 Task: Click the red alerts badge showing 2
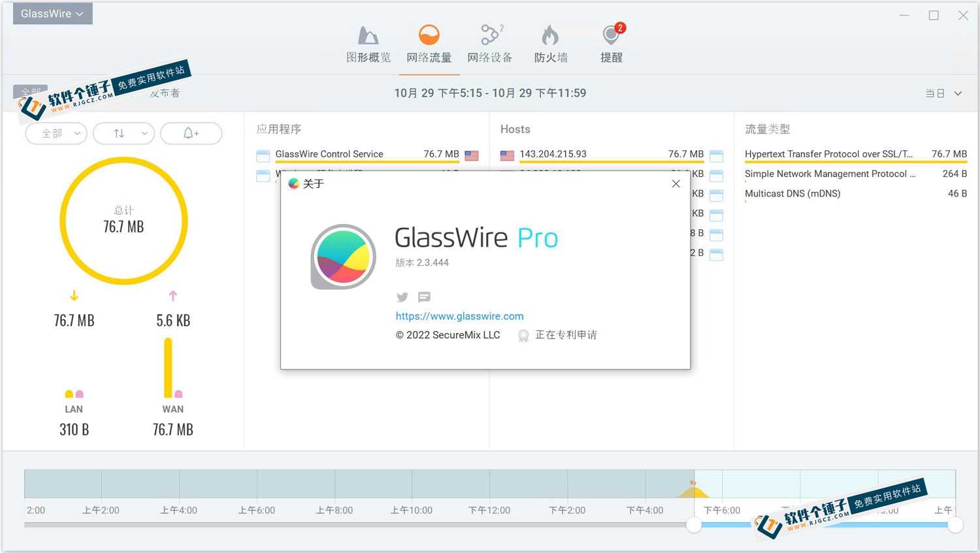(620, 28)
